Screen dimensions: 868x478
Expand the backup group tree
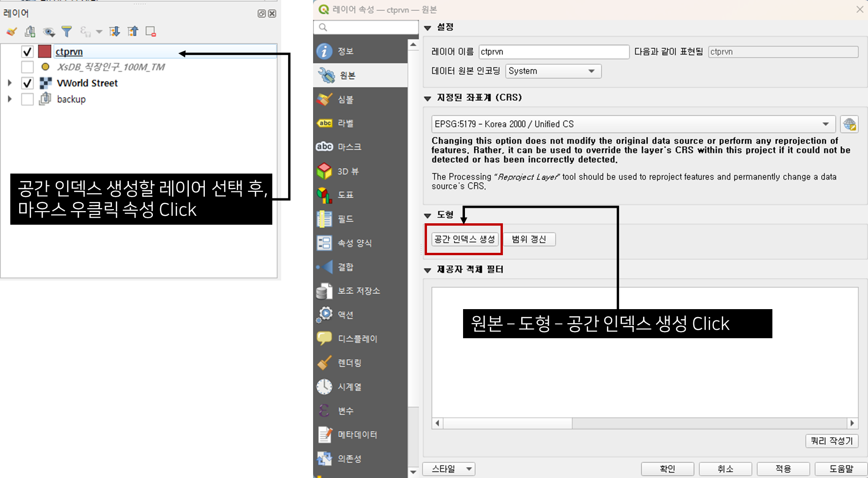point(9,99)
